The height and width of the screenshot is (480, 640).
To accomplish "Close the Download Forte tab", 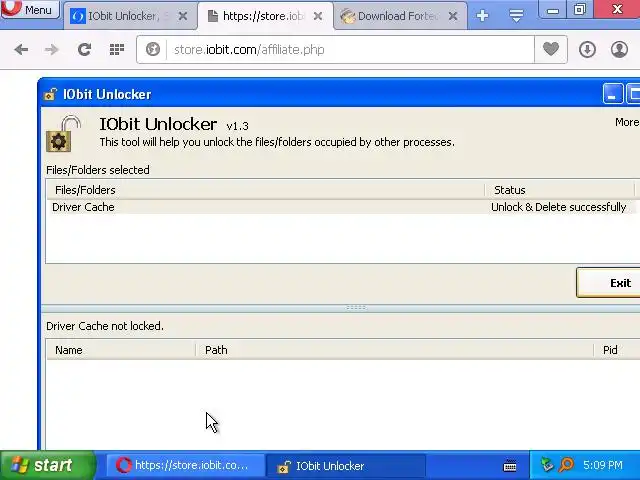I will pyautogui.click(x=453, y=16).
